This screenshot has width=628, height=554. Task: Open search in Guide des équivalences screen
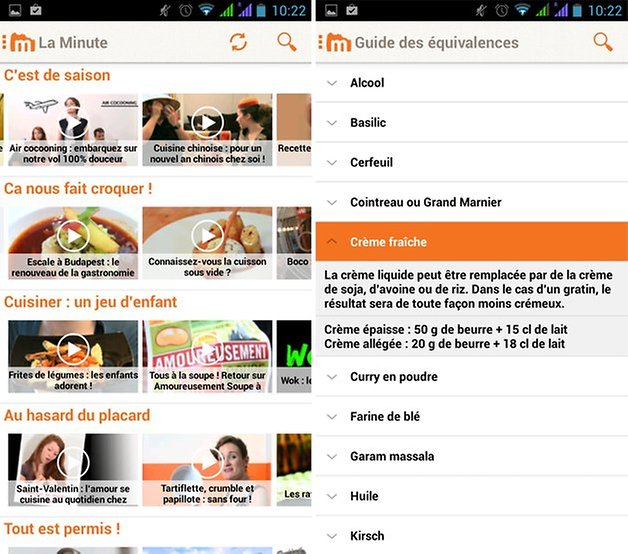(x=603, y=42)
